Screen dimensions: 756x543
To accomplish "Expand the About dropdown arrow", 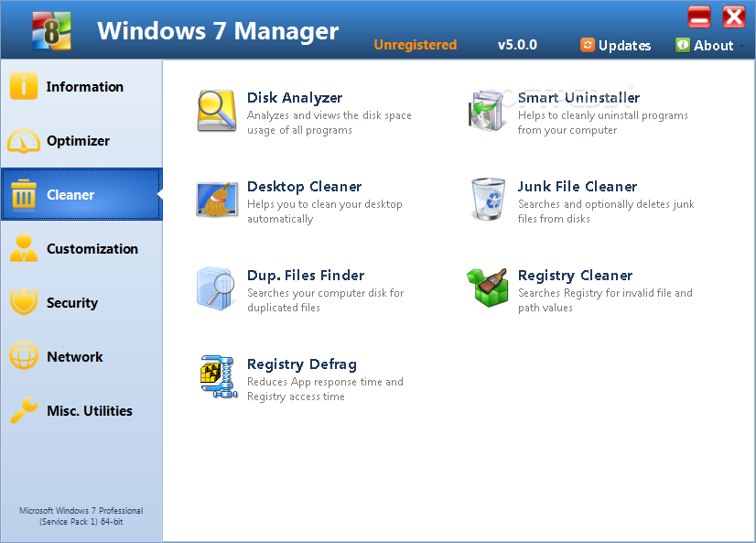I will [741, 47].
